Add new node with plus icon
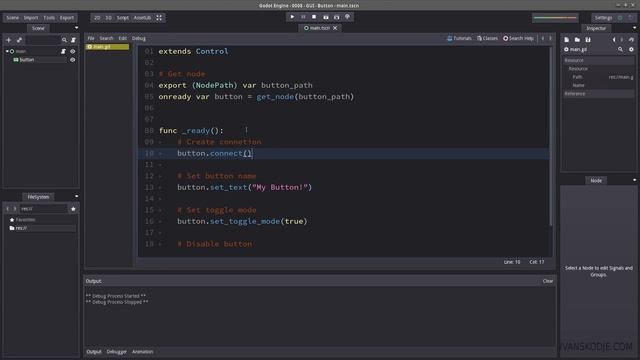 tap(9, 40)
